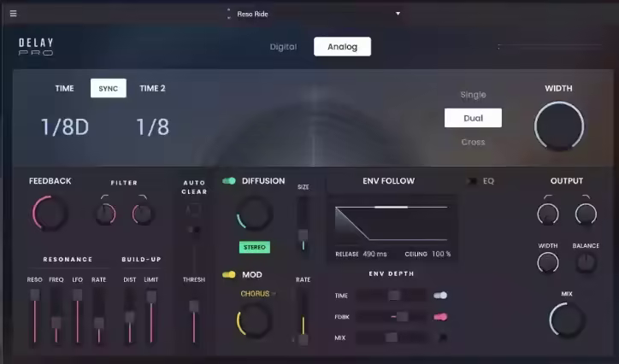Click the 1/8D time value selector
This screenshot has width=619, height=364.
(x=64, y=127)
